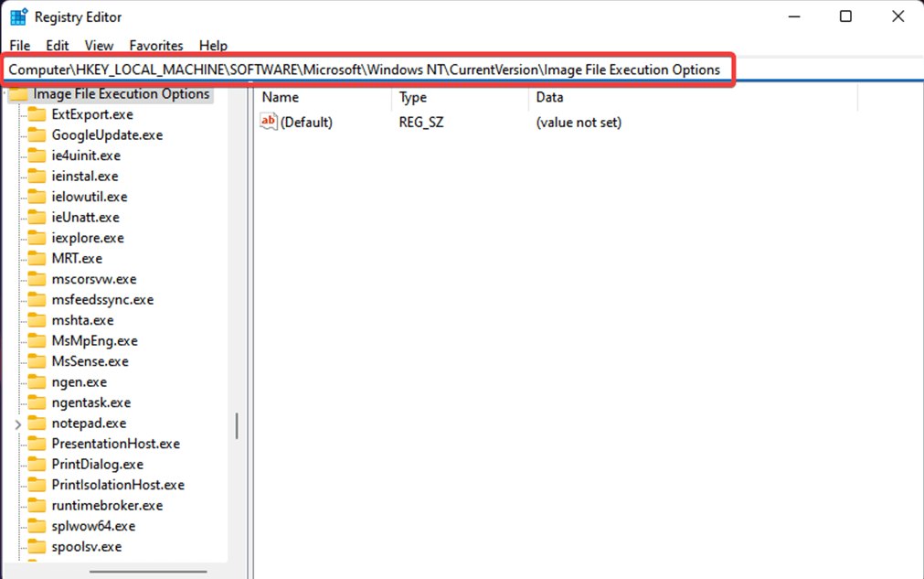The image size is (924, 579).
Task: Click the REG_SZ type cell
Action: point(421,122)
